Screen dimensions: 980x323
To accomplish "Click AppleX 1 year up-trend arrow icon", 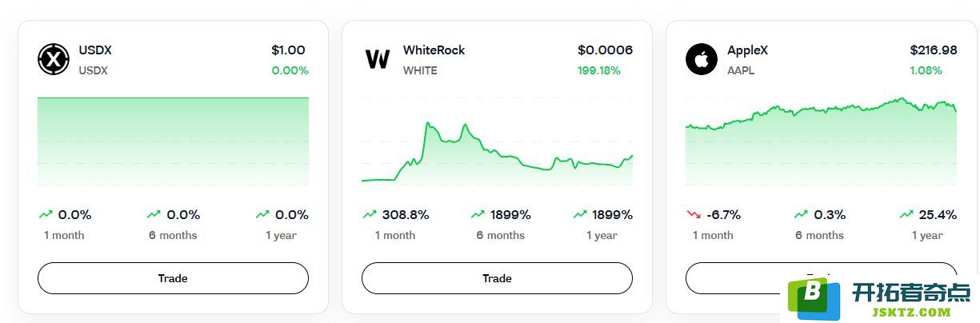I will coord(906,214).
